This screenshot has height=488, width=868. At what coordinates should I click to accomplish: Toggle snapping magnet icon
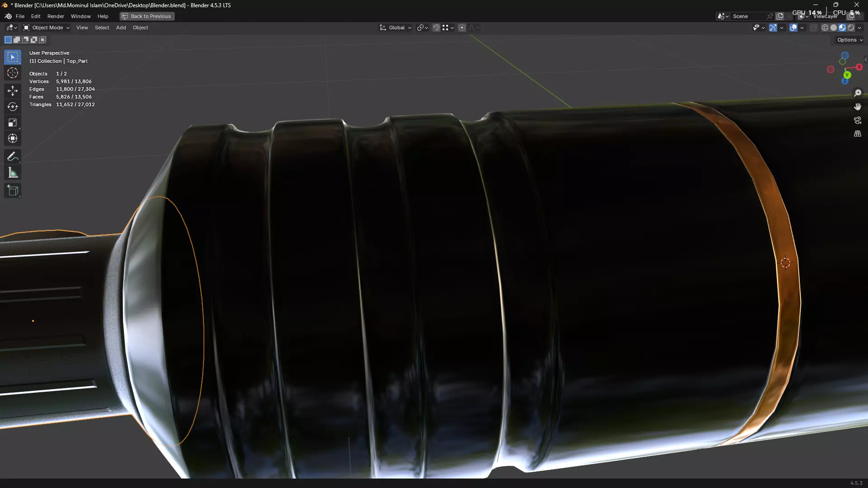(x=436, y=28)
